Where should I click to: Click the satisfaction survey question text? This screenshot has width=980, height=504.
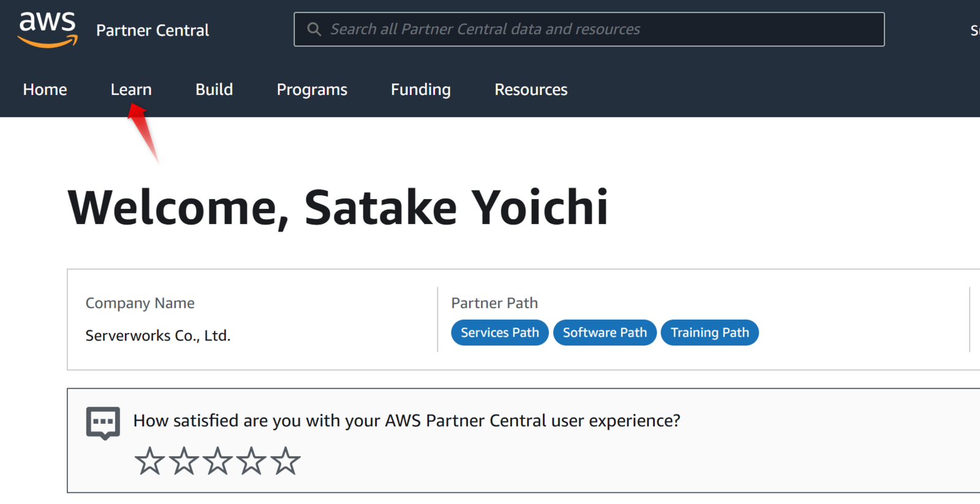407,421
